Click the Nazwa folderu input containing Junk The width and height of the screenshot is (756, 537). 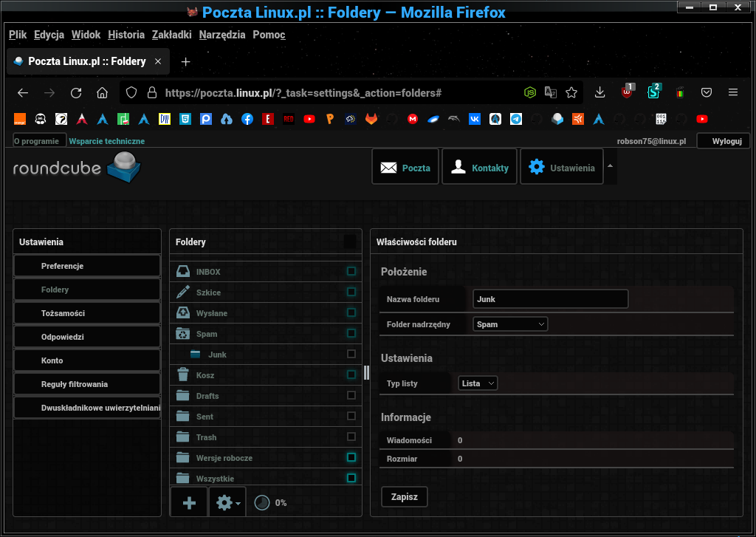pos(550,299)
